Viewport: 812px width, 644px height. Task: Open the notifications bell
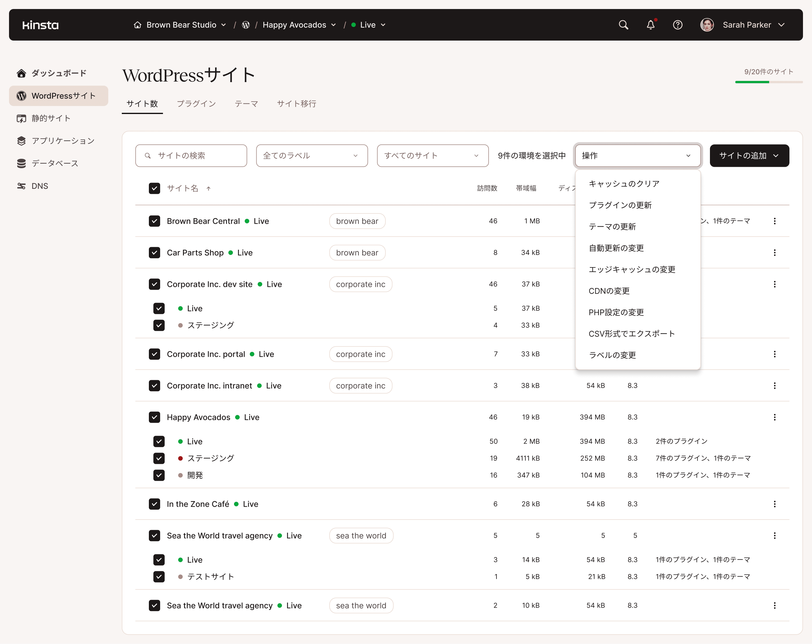651,25
